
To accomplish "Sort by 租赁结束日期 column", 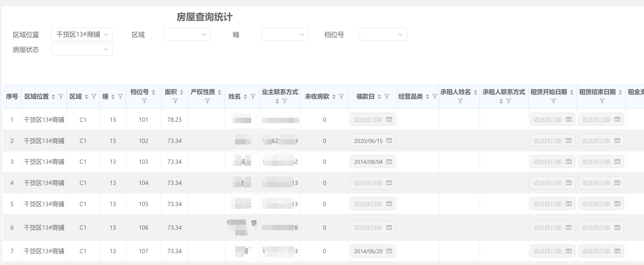I will click(x=620, y=92).
